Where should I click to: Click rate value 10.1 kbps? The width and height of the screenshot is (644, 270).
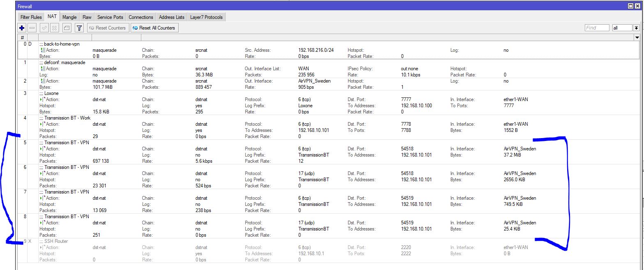coord(411,75)
